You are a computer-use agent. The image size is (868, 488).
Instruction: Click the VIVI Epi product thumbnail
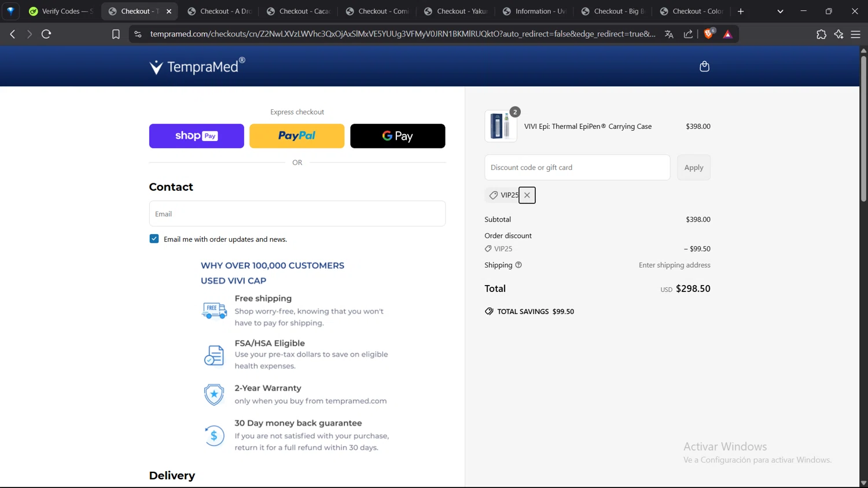[501, 126]
